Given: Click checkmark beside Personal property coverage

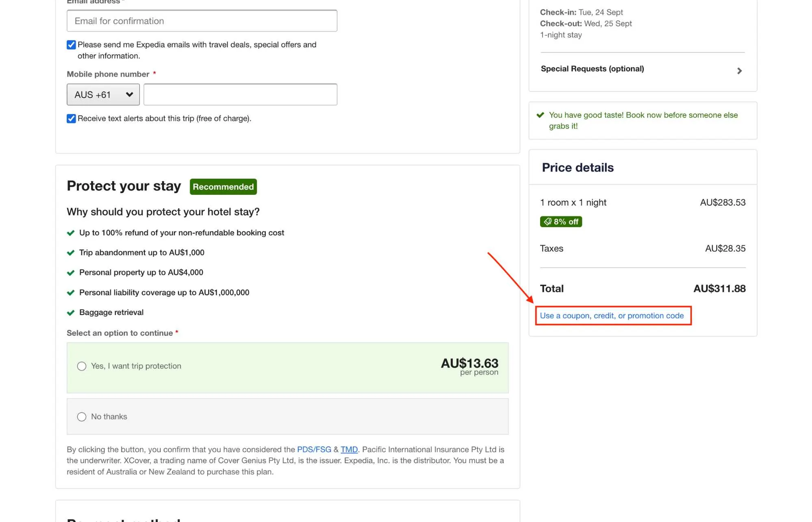Looking at the screenshot, I should click(71, 273).
